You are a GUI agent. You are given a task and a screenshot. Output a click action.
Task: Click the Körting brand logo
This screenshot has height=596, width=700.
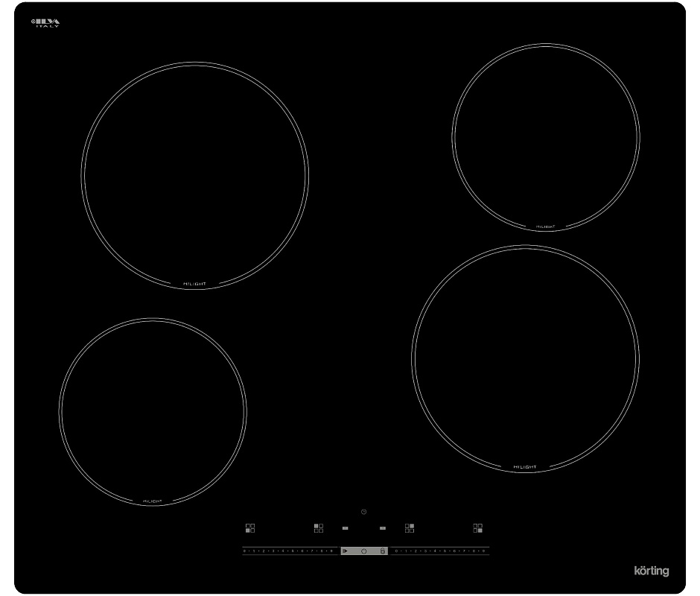click(x=652, y=571)
